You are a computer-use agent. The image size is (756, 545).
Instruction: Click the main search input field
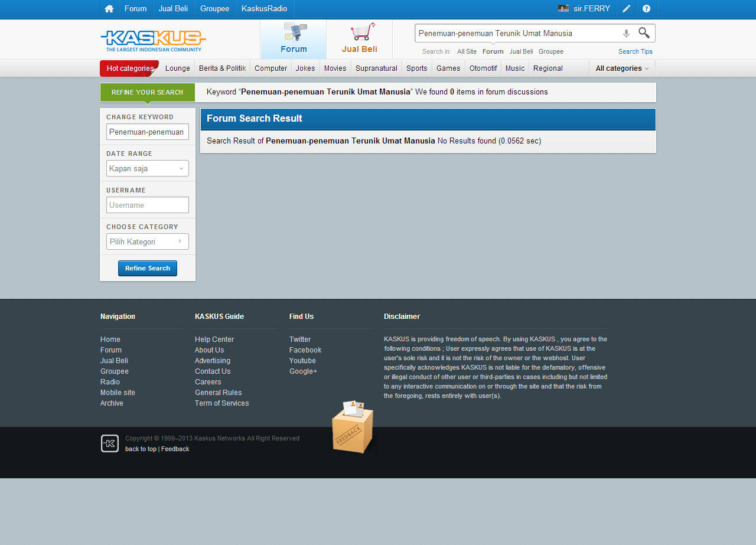[517, 34]
